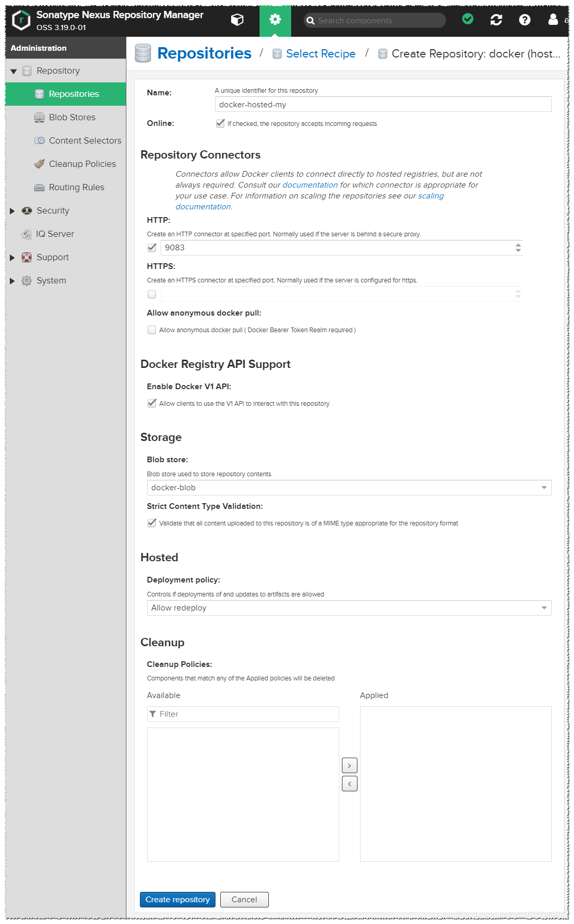Image resolution: width=574 pixels, height=924 pixels.
Task: Click the Blob Stores sidebar icon
Action: (39, 118)
